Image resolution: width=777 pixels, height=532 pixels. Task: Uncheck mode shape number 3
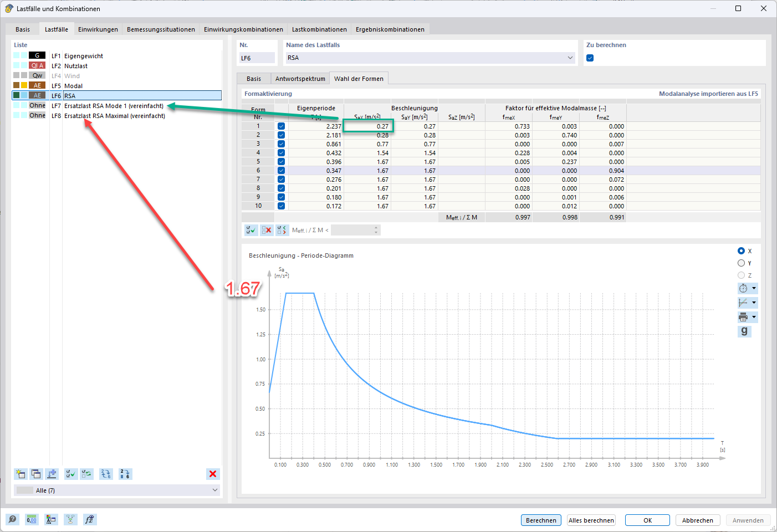click(282, 144)
